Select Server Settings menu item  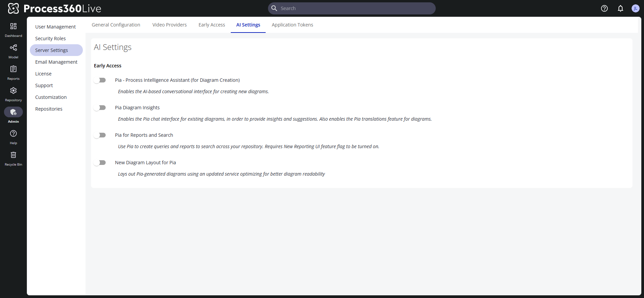56,50
